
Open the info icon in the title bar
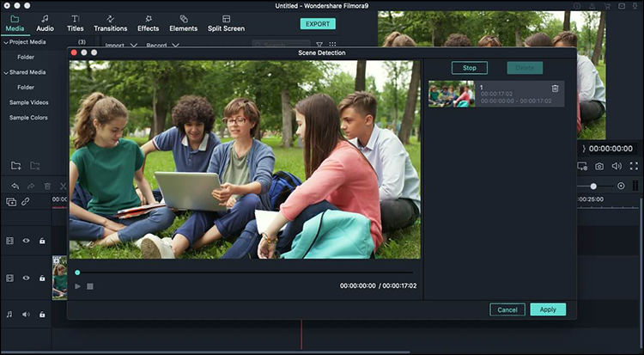(x=577, y=6)
